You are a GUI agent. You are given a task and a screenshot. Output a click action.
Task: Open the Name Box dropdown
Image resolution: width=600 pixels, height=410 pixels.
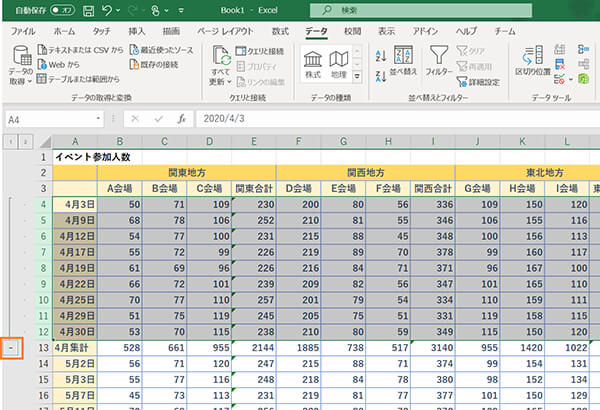tap(98, 119)
